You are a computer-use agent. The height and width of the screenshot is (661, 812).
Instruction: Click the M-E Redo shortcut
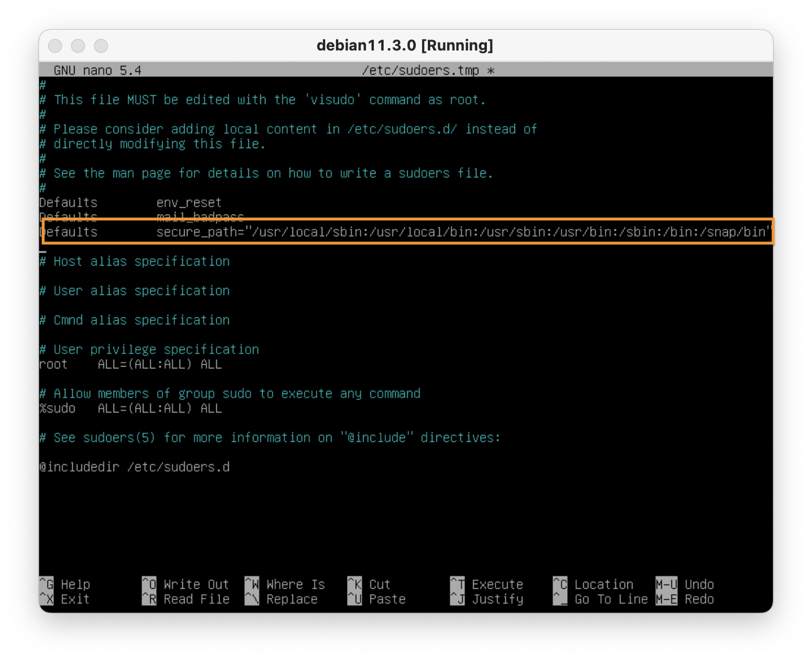[x=685, y=599]
